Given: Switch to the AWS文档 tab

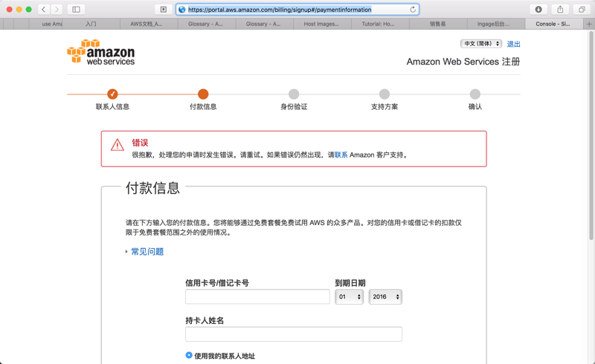Looking at the screenshot, I should pyautogui.click(x=149, y=24).
